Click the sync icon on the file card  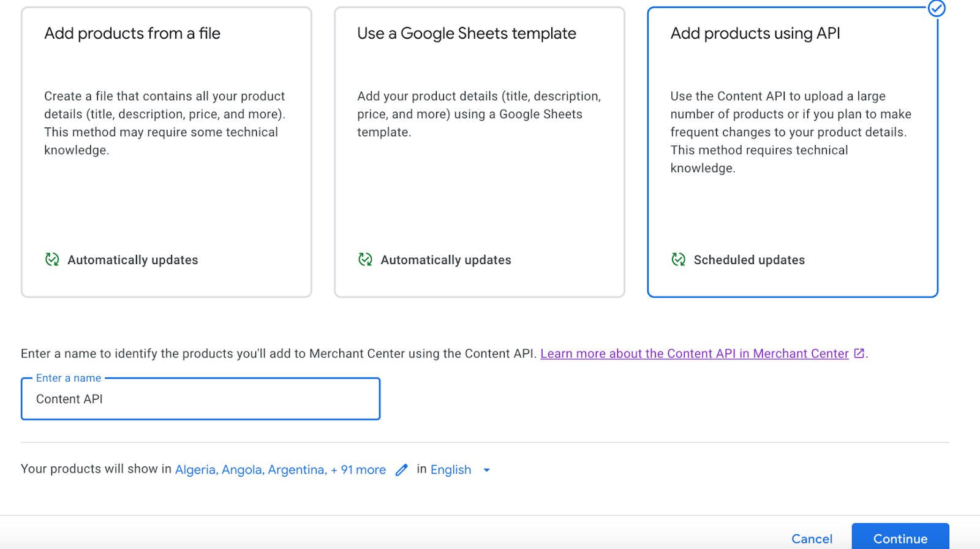[52, 260]
